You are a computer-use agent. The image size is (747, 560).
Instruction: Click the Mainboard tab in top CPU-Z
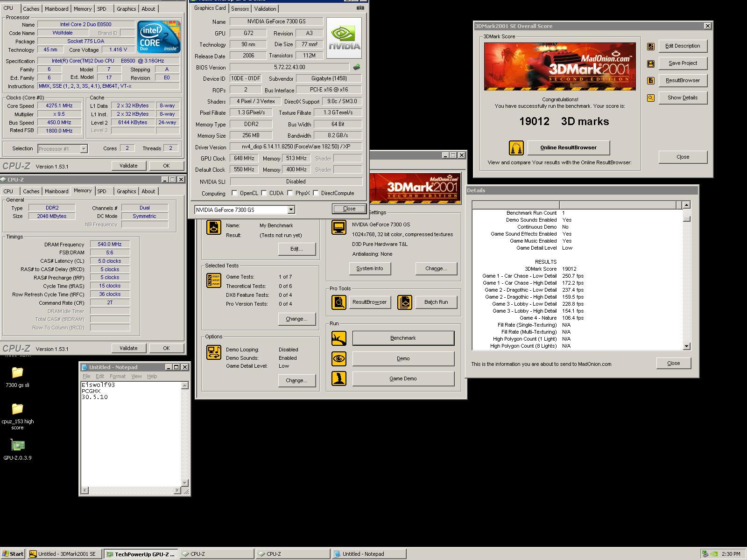coord(56,9)
